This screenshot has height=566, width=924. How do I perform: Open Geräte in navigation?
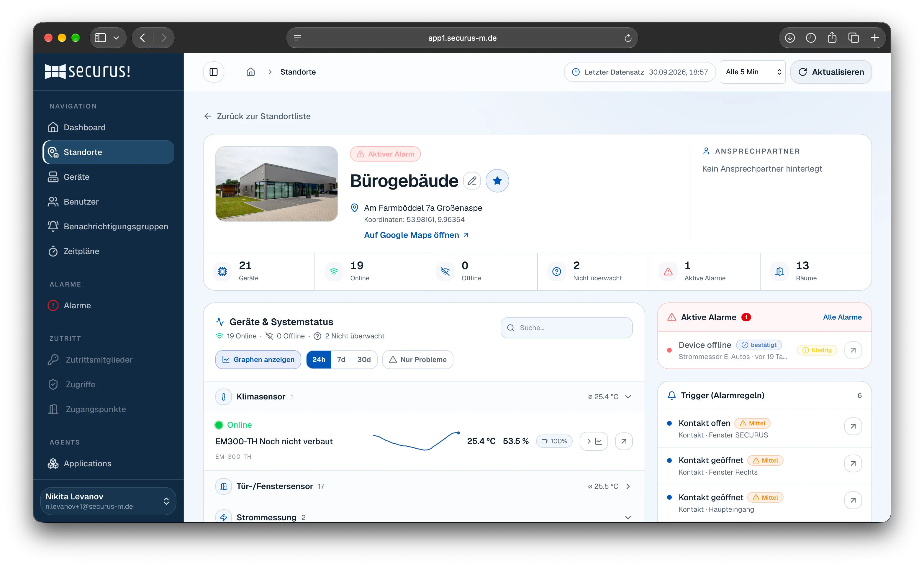point(108,177)
